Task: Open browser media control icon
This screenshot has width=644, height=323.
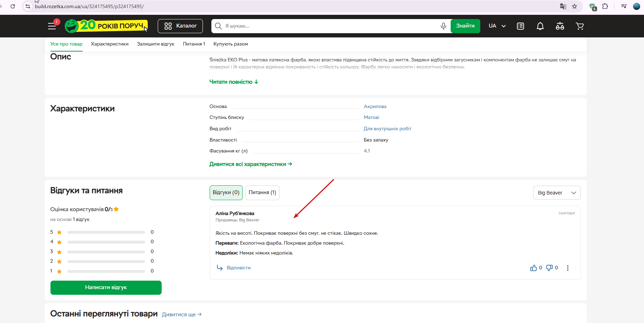Action: point(624,6)
